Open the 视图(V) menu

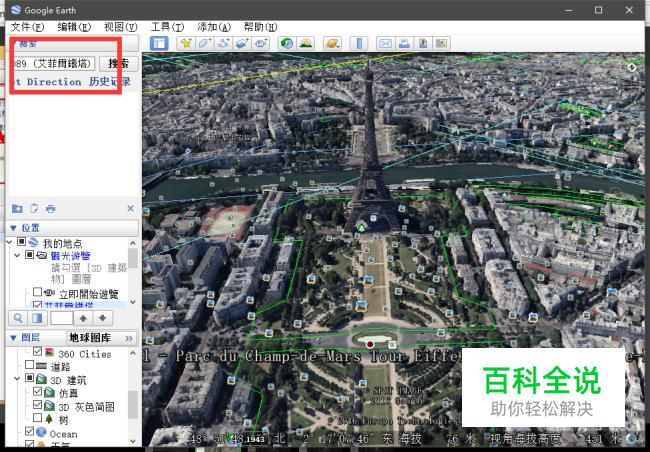[121, 27]
